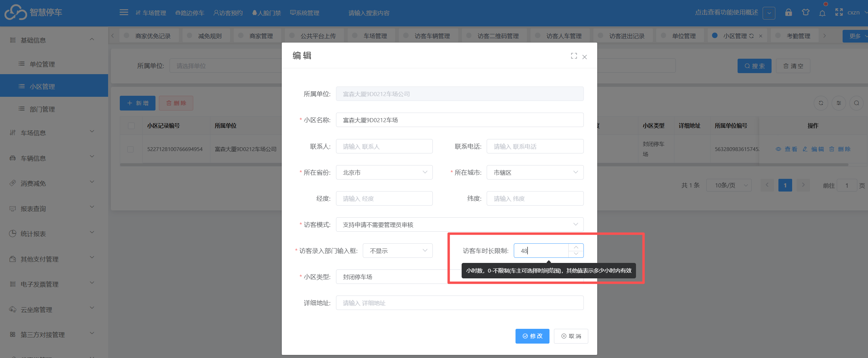
Task: Toggle fullscreen icon in top header
Action: click(x=839, y=13)
